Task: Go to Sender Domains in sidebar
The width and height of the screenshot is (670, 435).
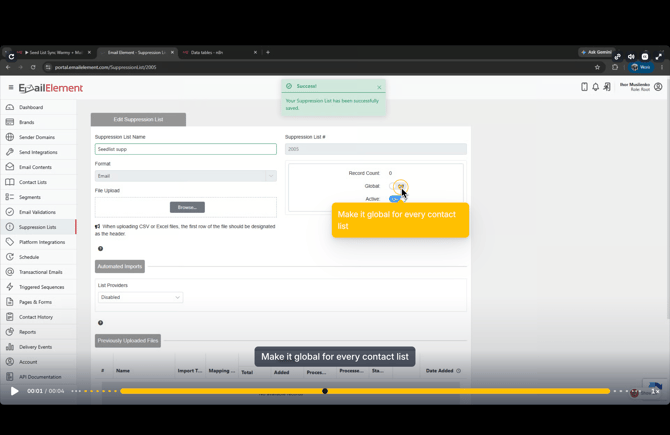Action: 37,137
